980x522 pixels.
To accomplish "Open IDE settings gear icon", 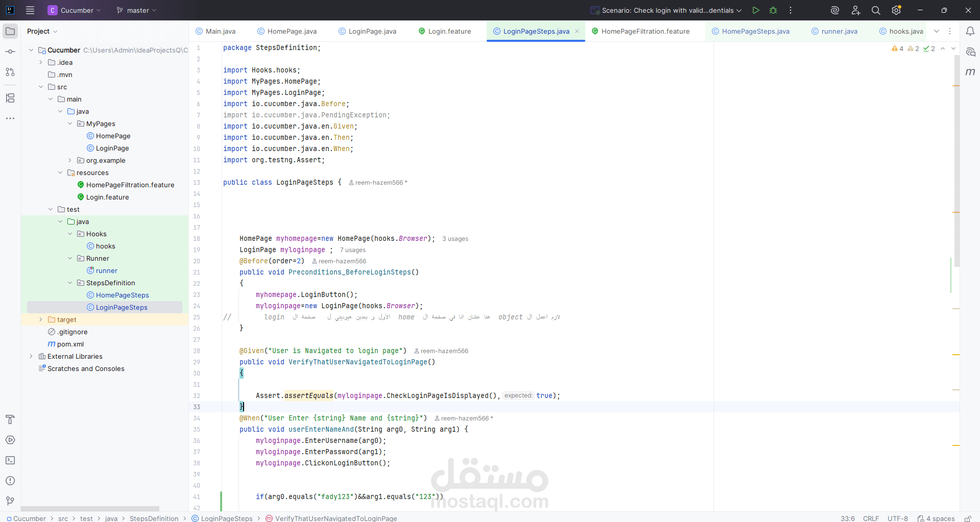I will (x=896, y=10).
